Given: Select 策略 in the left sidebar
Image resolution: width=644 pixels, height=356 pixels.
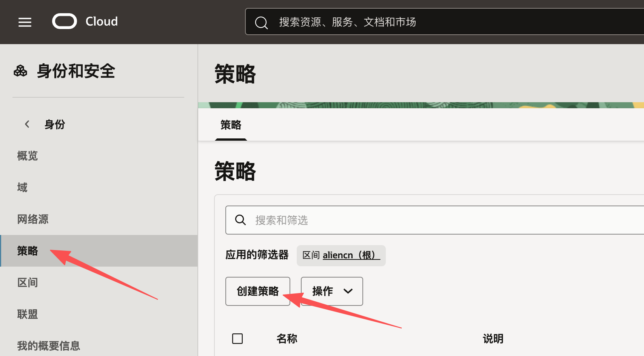Looking at the screenshot, I should pyautogui.click(x=28, y=251).
